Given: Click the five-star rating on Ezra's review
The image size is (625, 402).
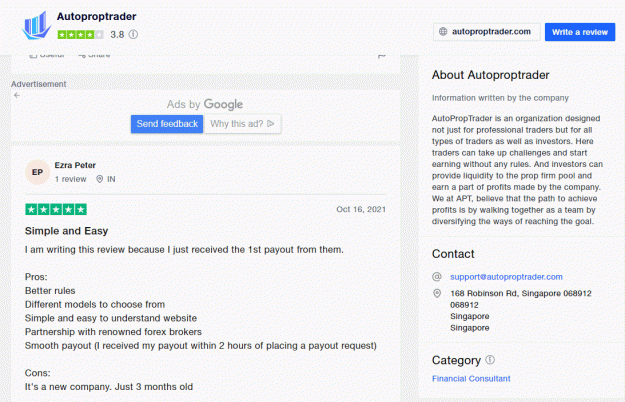Looking at the screenshot, I should 56,209.
